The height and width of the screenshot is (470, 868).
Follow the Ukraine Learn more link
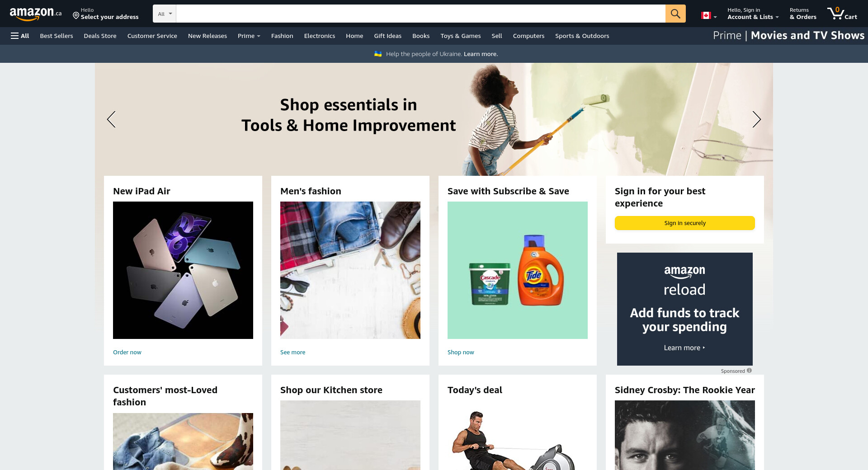(481, 54)
